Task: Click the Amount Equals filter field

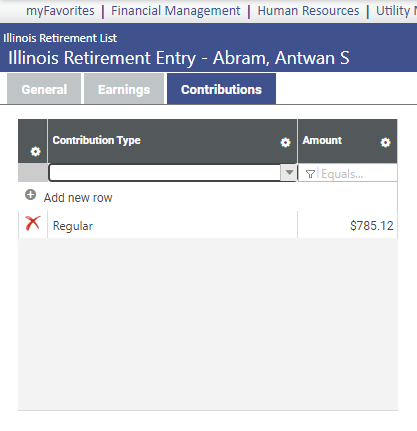Action: 357,174
